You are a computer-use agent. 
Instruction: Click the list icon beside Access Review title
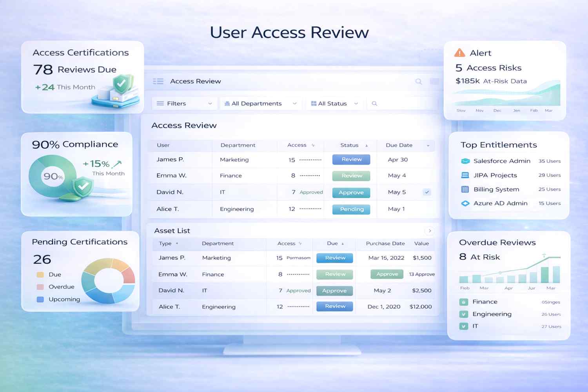pos(158,81)
